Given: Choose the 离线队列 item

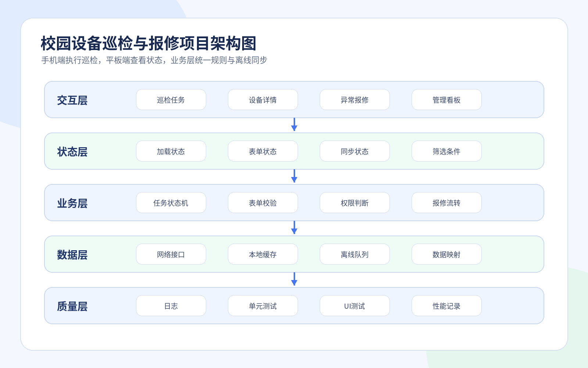Looking at the screenshot, I should [x=355, y=254].
